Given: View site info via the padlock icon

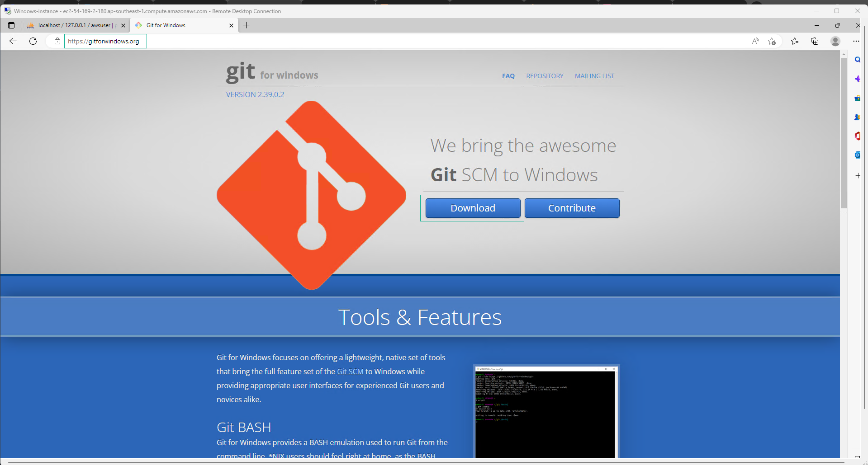Looking at the screenshot, I should [x=57, y=41].
